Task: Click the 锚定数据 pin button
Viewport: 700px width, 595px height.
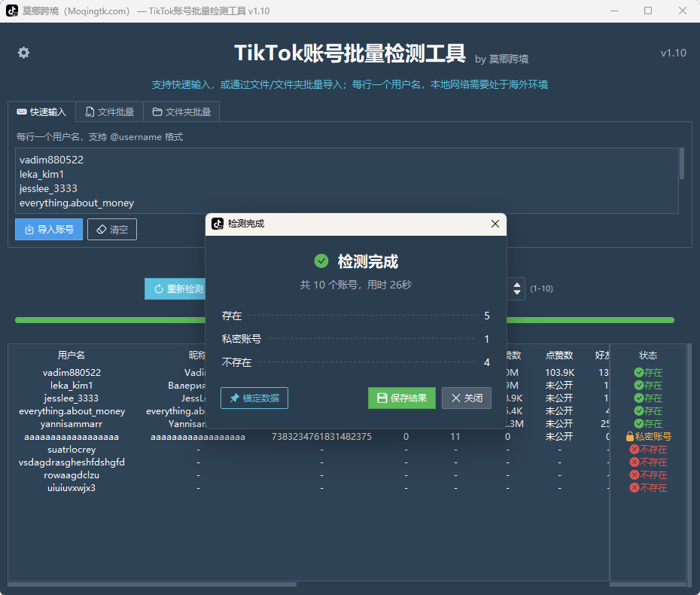Action: tap(254, 398)
